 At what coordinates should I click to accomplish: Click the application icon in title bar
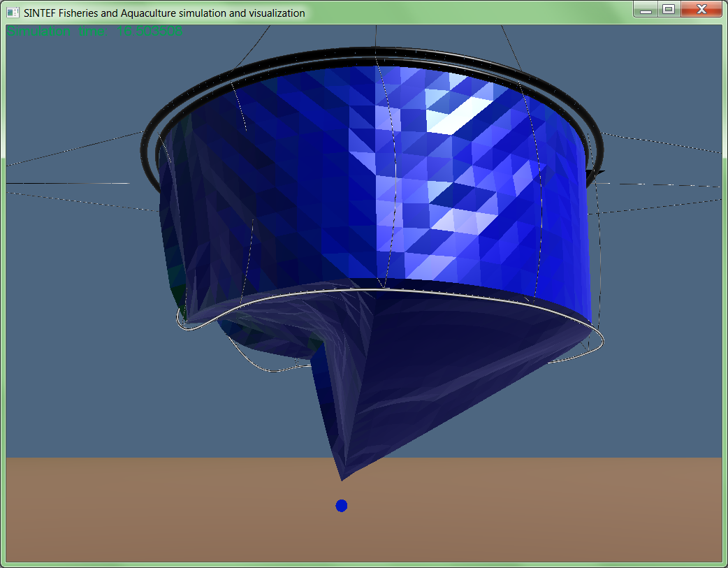coord(13,13)
